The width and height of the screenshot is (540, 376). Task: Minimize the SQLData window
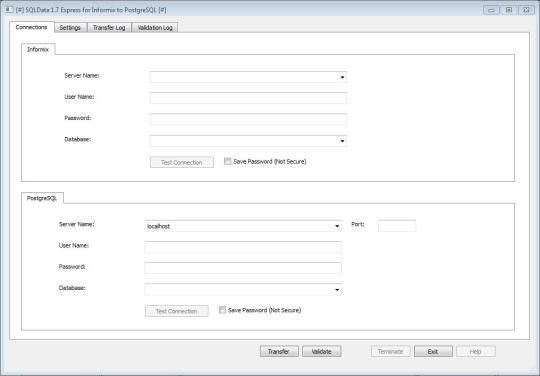[x=491, y=10]
